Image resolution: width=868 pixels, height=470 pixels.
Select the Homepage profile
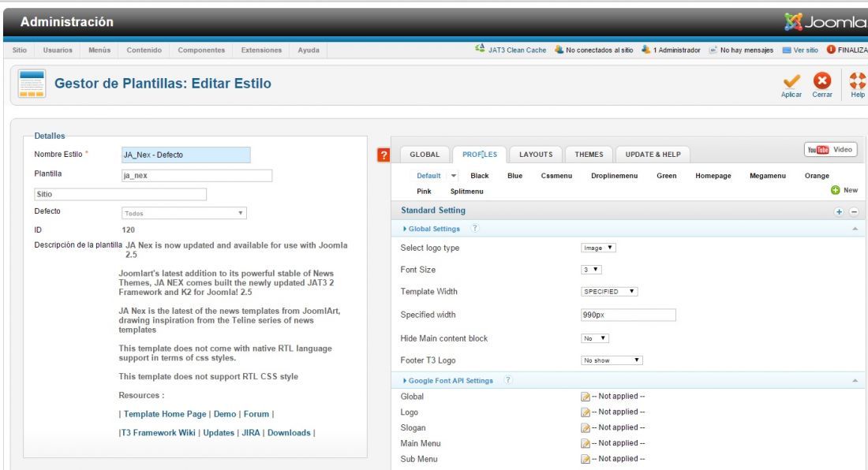[x=713, y=176]
